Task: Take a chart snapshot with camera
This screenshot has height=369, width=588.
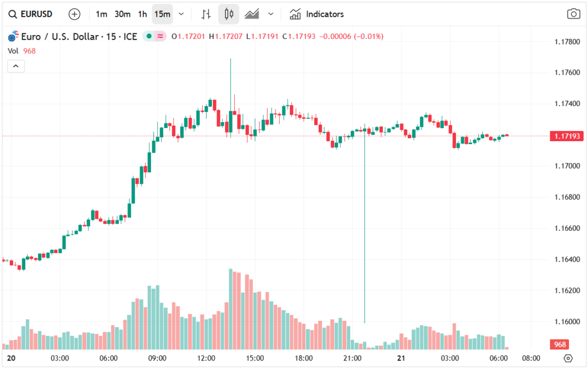Action: pos(572,14)
